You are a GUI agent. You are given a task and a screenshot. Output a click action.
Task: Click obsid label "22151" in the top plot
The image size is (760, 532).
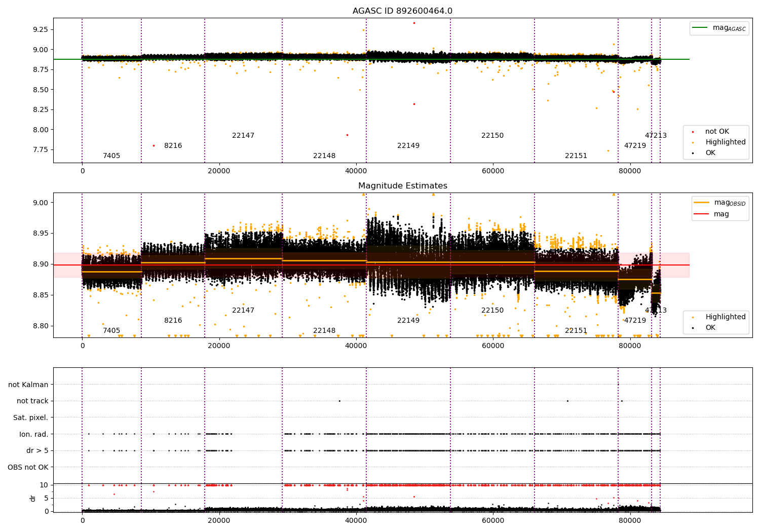[576, 156]
